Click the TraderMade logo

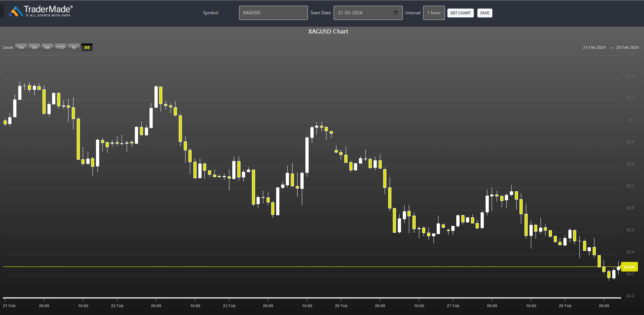(40, 11)
